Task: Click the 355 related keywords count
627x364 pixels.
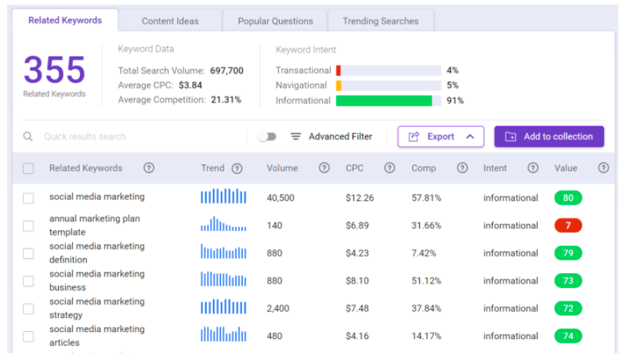Action: click(x=54, y=70)
